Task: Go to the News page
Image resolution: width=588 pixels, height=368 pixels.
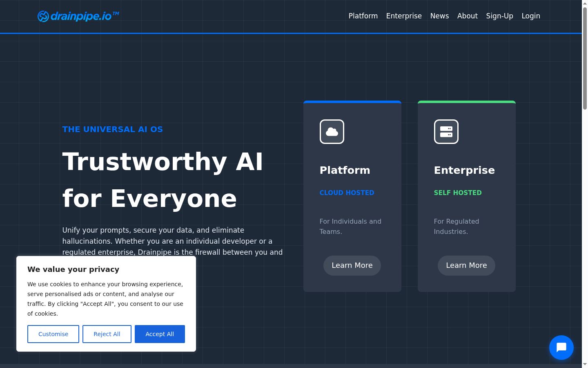Action: pyautogui.click(x=439, y=16)
